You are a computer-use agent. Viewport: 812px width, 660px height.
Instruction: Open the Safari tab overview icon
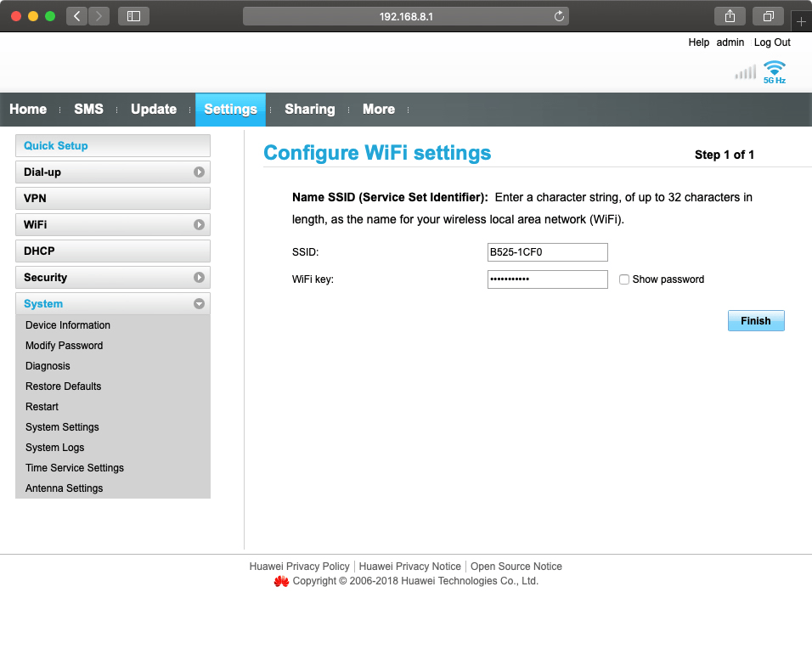pos(768,16)
